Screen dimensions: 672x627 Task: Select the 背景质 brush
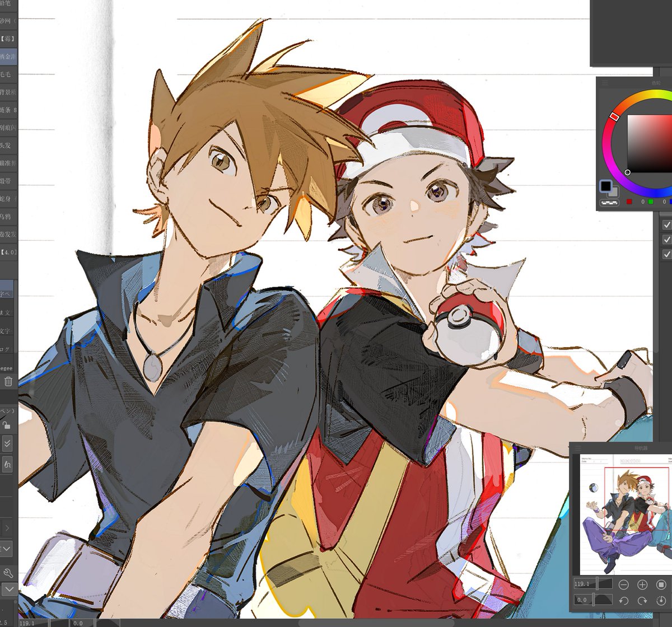[8, 92]
